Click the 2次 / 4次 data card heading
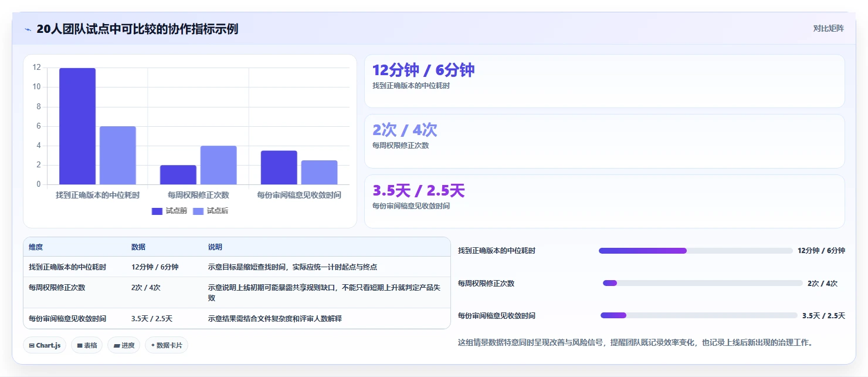Image resolution: width=868 pixels, height=377 pixels. 405,130
